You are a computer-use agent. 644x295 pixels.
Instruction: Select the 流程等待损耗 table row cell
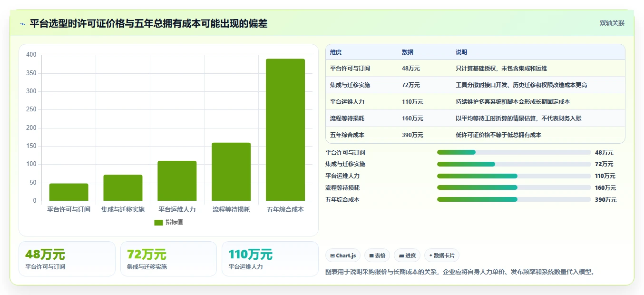point(347,118)
